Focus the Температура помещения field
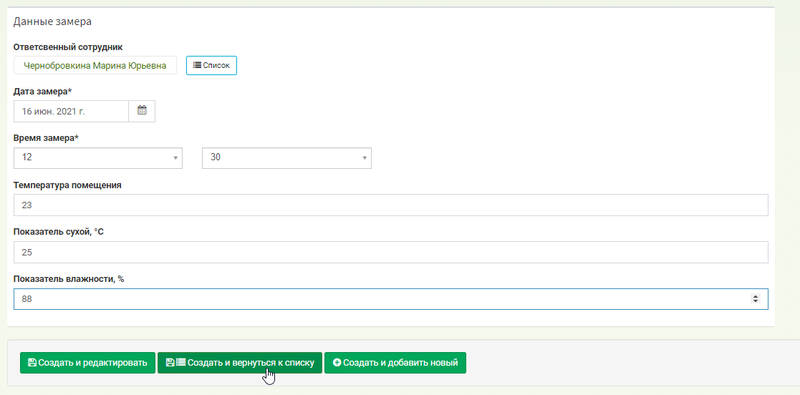 [x=391, y=205]
